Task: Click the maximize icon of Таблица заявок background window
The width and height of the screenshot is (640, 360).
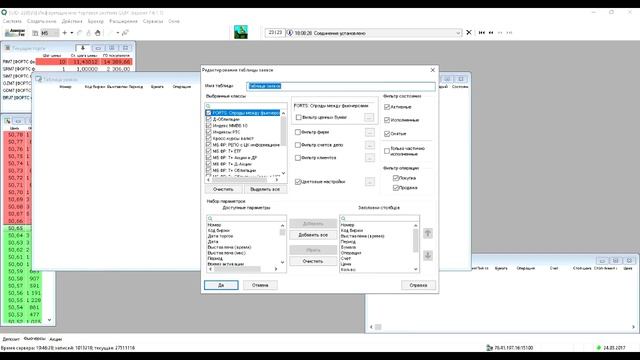Action: tap(447, 79)
